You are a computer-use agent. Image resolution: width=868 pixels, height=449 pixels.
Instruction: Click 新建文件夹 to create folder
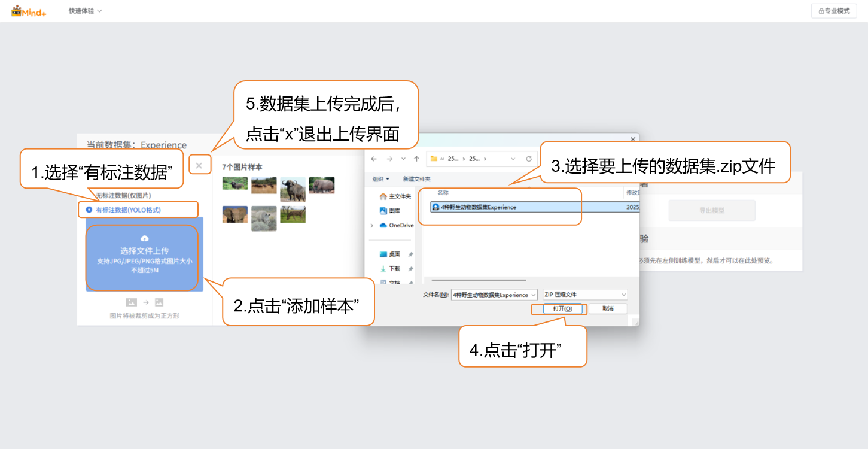click(x=416, y=179)
